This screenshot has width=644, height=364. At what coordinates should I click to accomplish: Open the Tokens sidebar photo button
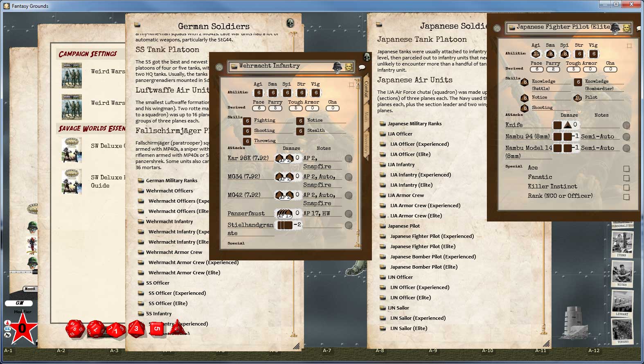(622, 332)
